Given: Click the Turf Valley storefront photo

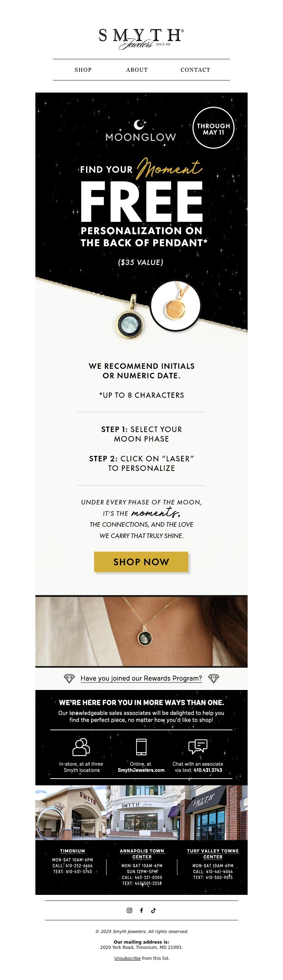Looking at the screenshot, I should click(x=213, y=812).
